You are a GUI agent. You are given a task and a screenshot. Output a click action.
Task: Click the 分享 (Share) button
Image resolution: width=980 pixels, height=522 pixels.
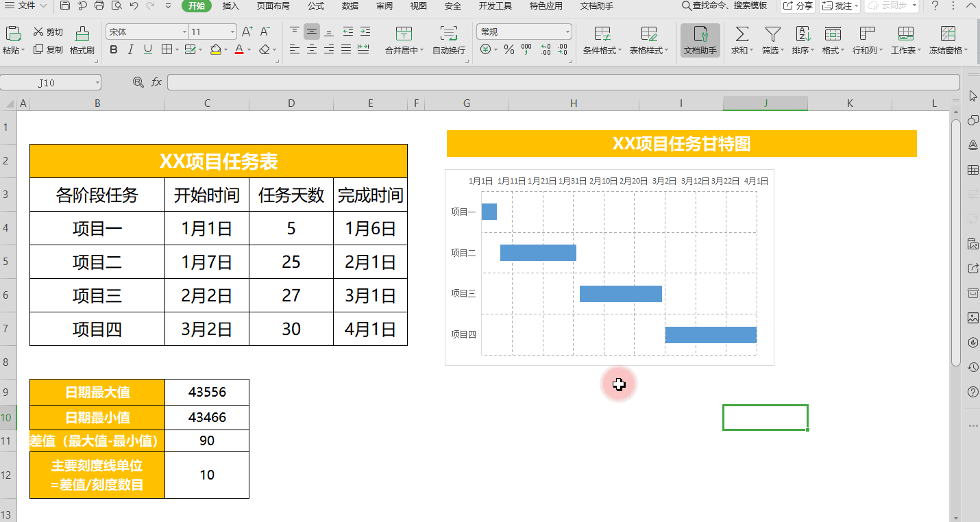coord(798,6)
